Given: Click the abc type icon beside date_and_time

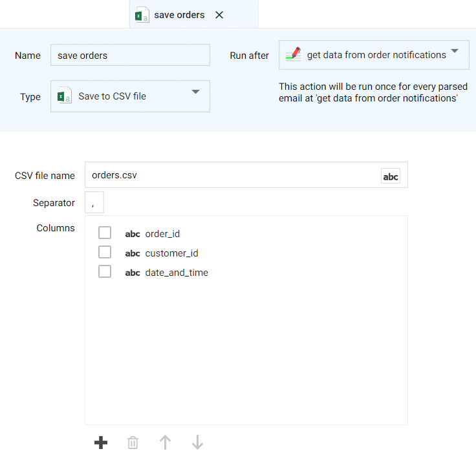Looking at the screenshot, I should pyautogui.click(x=133, y=273).
